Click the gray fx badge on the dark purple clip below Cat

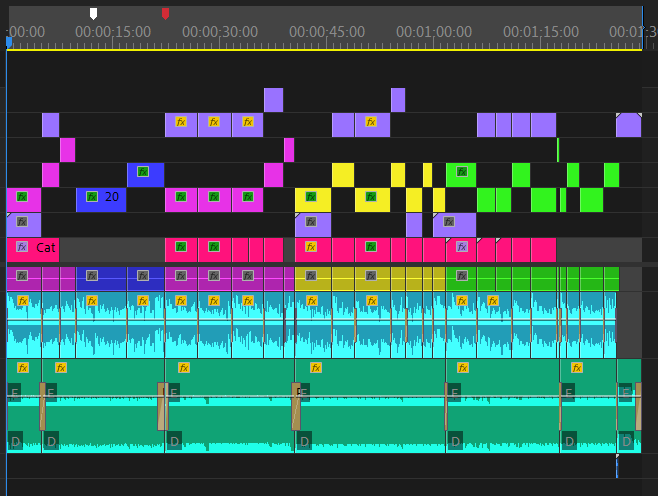tap(22, 276)
